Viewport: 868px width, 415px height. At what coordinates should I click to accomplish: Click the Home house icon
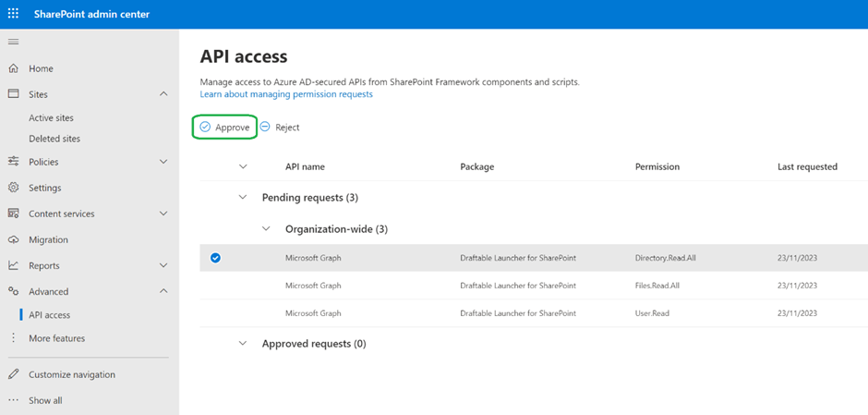13,68
